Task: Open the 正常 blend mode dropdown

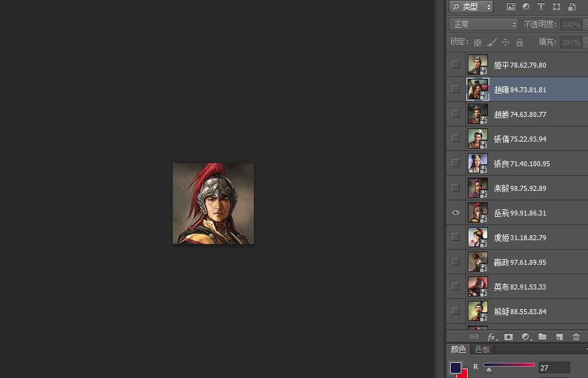Action: pyautogui.click(x=484, y=25)
